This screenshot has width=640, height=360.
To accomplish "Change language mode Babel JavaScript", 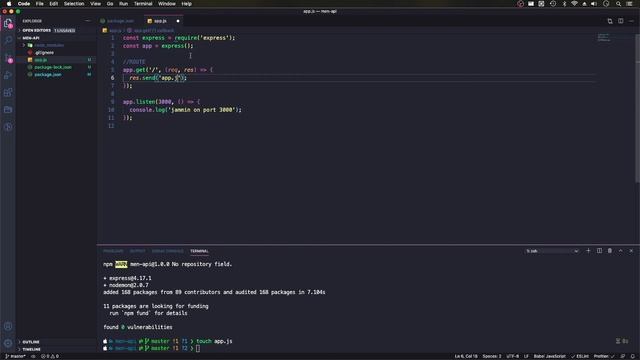I will tap(549, 356).
